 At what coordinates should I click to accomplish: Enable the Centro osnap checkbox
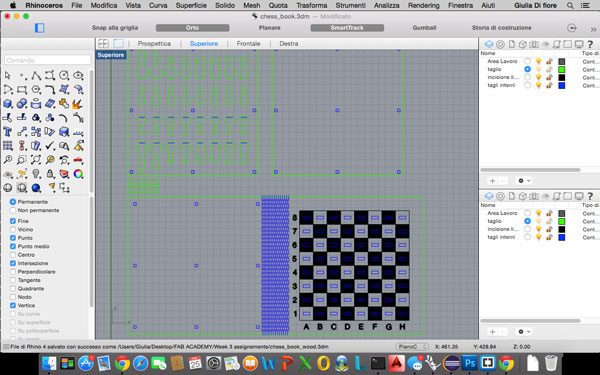pos(13,255)
